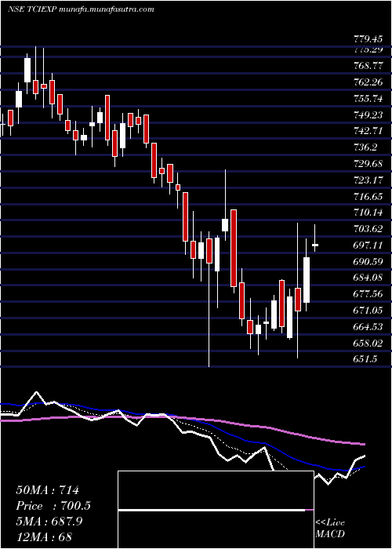Click the 697.11 price level label
The height and width of the screenshot is (549, 392).
tap(368, 245)
